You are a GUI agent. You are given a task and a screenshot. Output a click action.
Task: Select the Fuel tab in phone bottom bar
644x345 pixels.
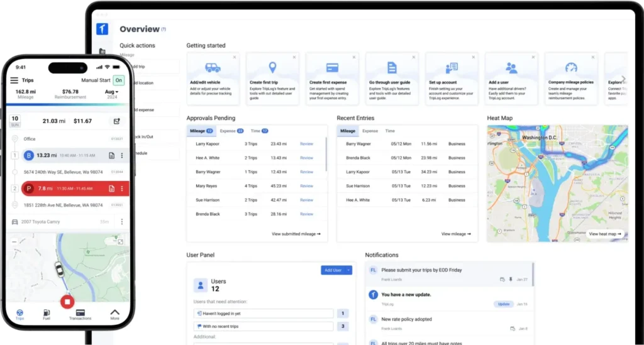(x=47, y=315)
